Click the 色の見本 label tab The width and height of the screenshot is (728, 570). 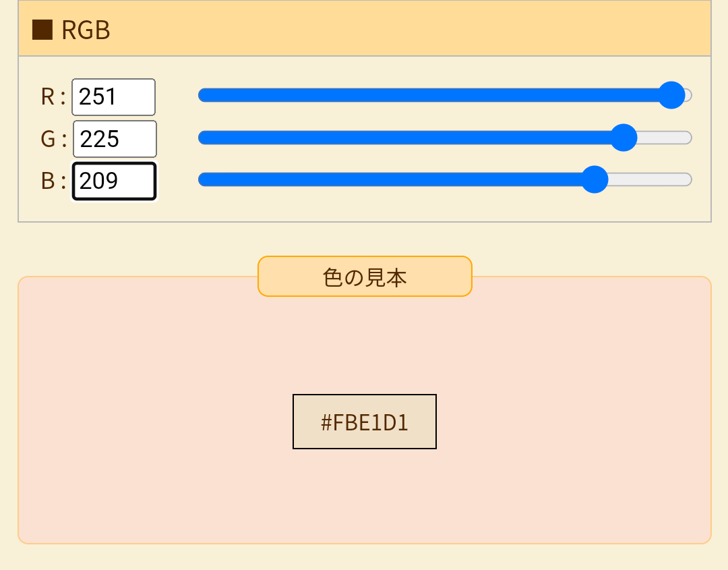click(x=365, y=277)
